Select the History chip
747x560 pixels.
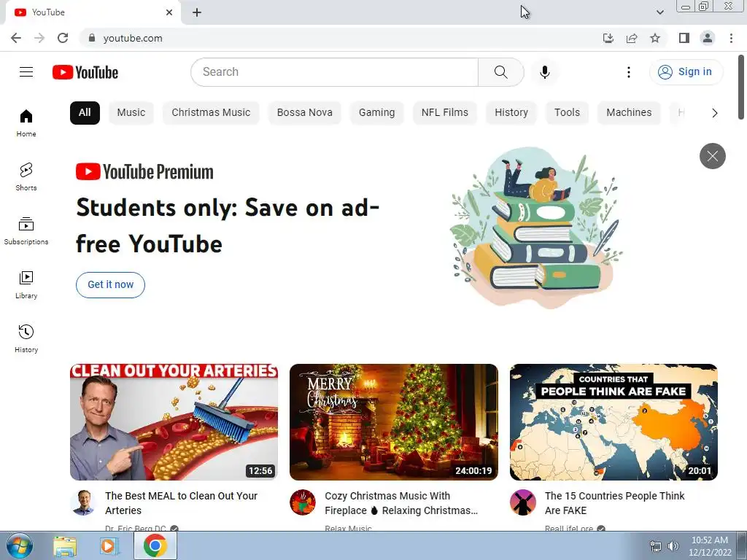coord(511,113)
